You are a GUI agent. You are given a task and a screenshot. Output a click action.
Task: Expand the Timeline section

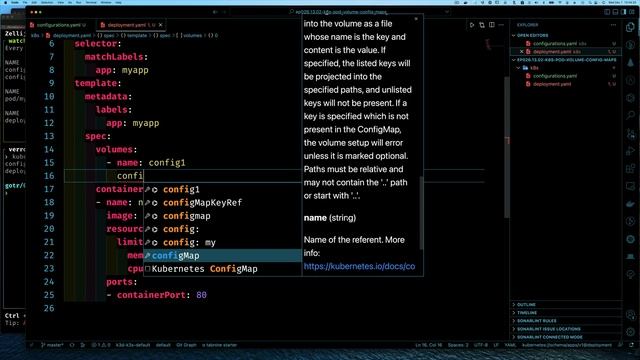point(565,313)
